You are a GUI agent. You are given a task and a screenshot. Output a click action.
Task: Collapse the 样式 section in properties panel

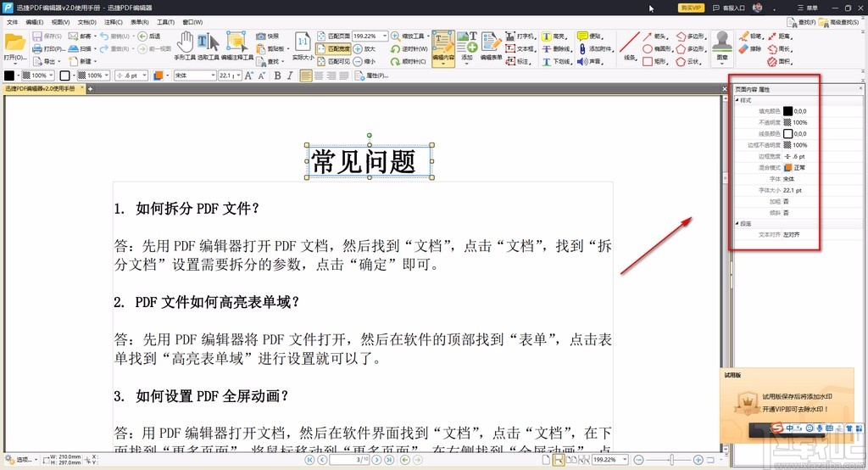737,100
